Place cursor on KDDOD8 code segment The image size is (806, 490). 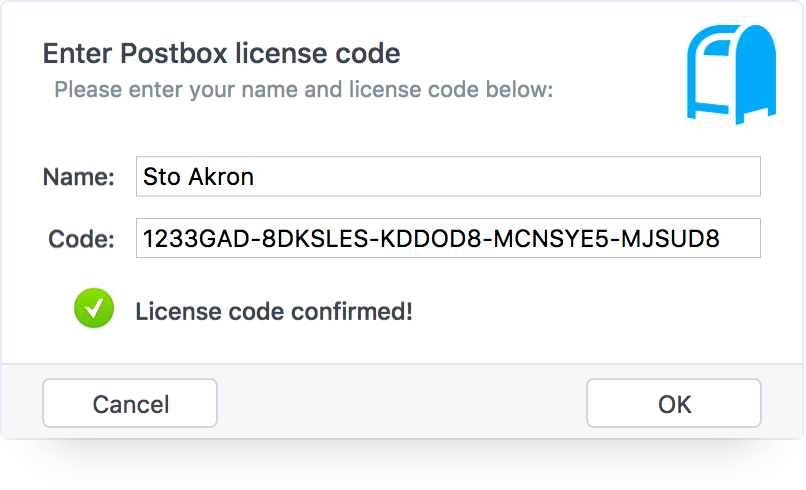click(431, 239)
